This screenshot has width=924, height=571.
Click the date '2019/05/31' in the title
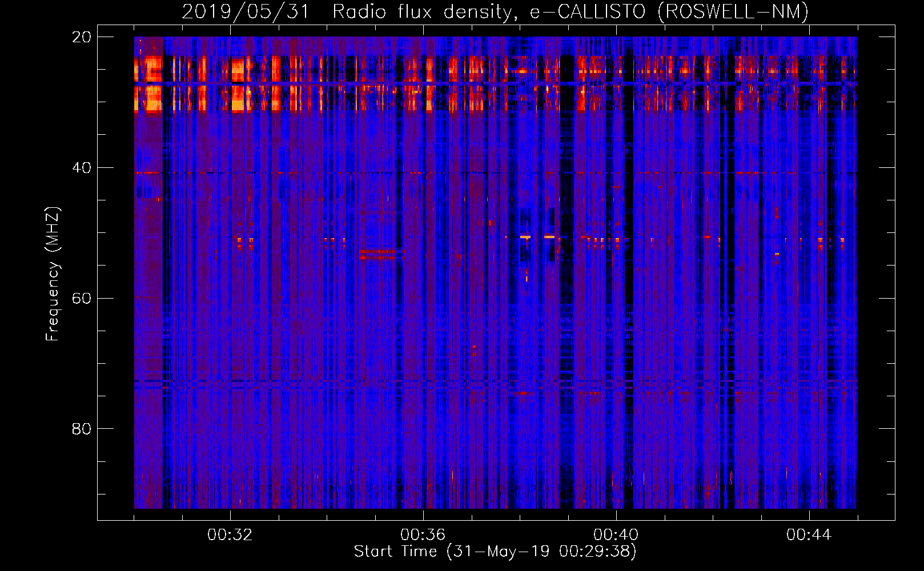(246, 11)
